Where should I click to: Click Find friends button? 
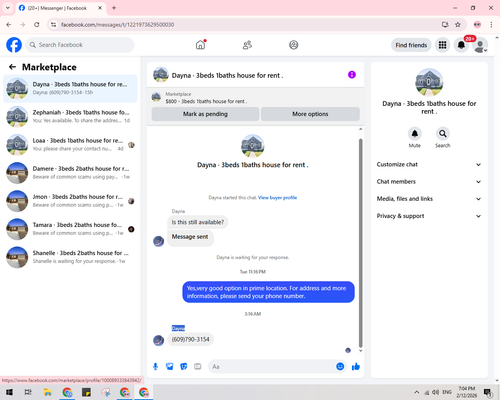pyautogui.click(x=411, y=45)
